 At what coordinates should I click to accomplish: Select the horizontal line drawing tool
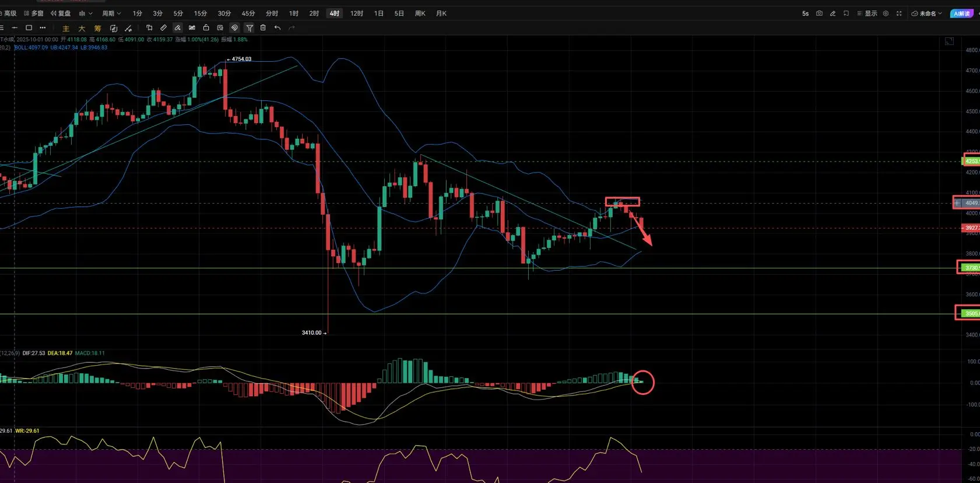[x=14, y=27]
